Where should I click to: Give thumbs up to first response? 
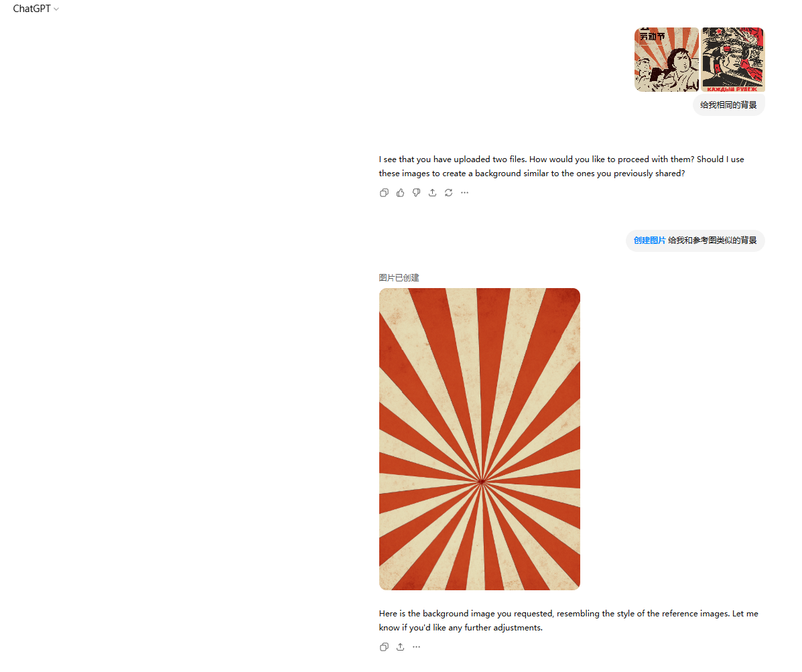400,193
